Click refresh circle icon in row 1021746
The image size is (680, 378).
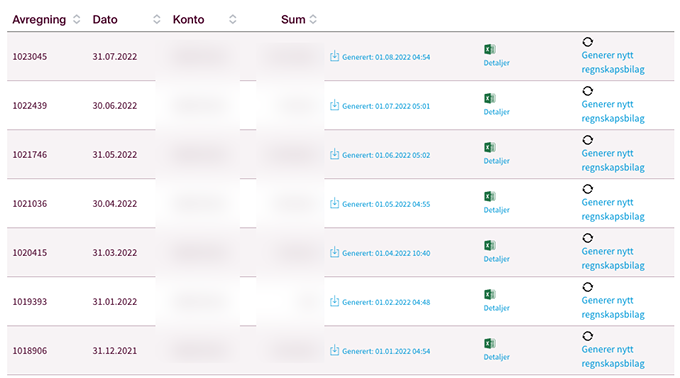coord(587,140)
